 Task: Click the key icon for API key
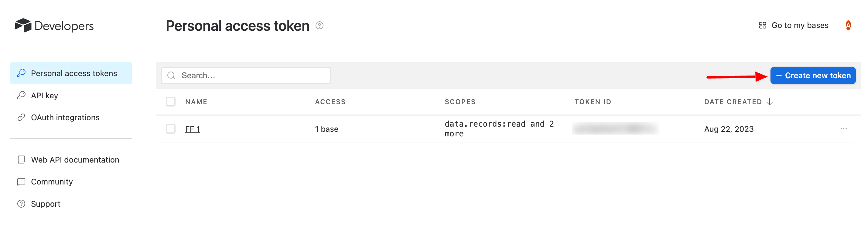[21, 96]
